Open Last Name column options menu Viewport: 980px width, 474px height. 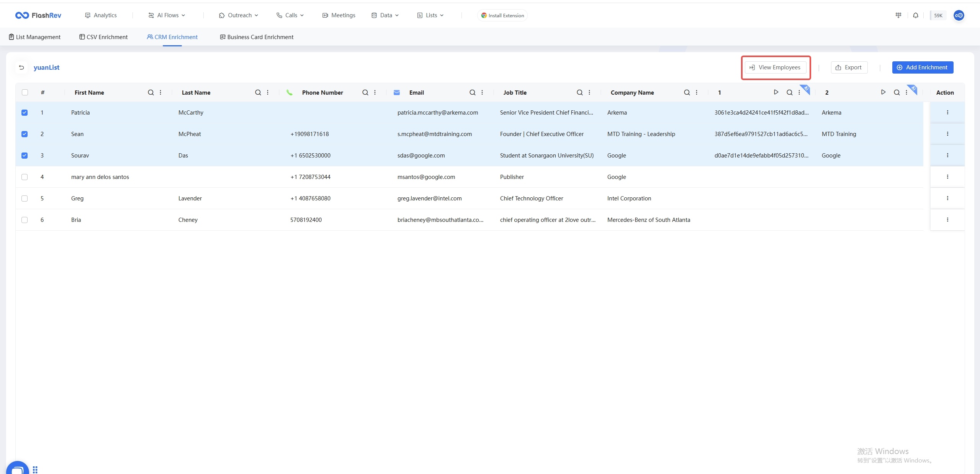[x=268, y=92]
